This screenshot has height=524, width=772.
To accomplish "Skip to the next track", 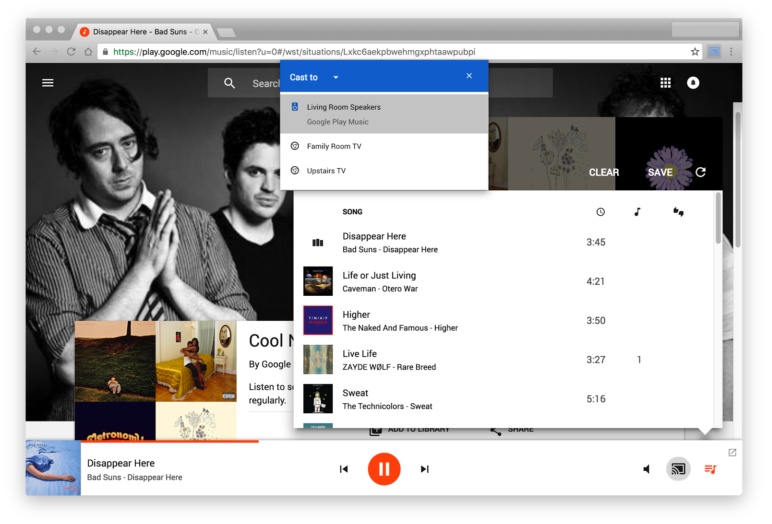I will [x=424, y=469].
